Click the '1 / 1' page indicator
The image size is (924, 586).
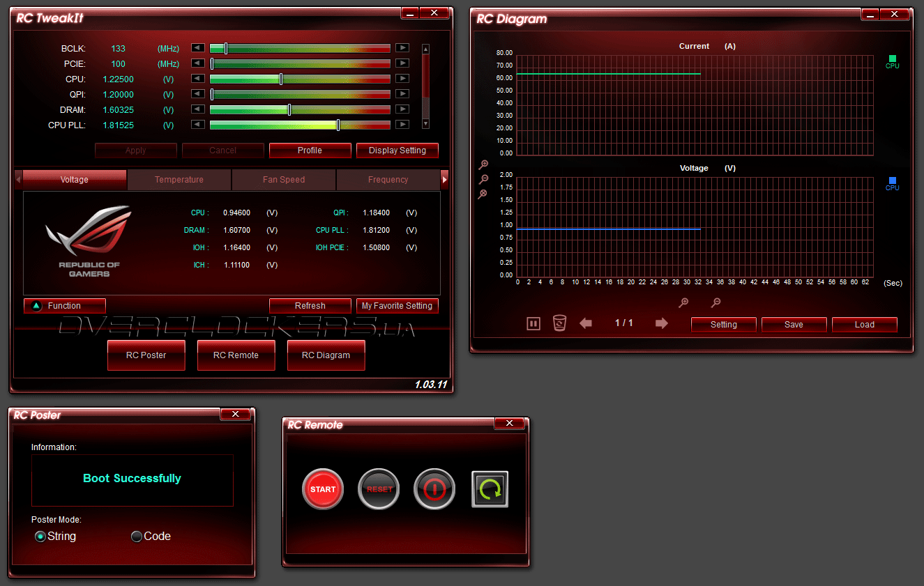point(624,323)
